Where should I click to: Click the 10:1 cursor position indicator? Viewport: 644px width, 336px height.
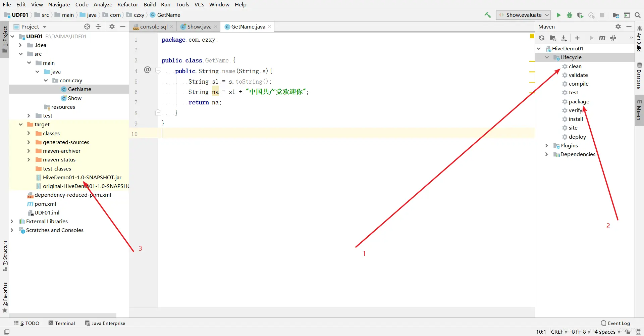coord(541,332)
